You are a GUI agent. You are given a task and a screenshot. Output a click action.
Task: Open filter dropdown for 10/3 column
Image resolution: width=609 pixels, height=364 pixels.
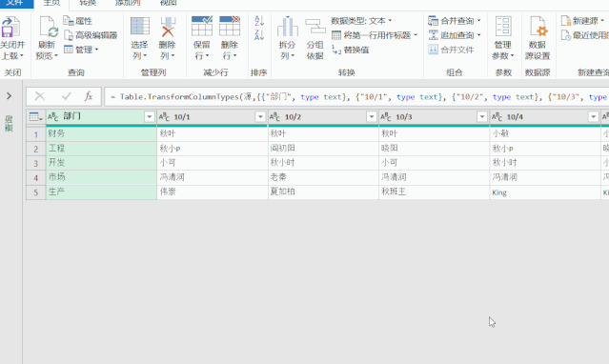point(482,116)
